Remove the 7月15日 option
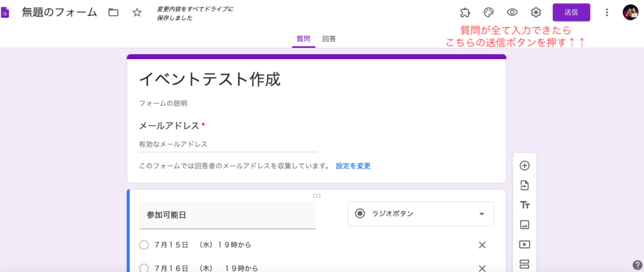The height and width of the screenshot is (272, 644). (482, 246)
